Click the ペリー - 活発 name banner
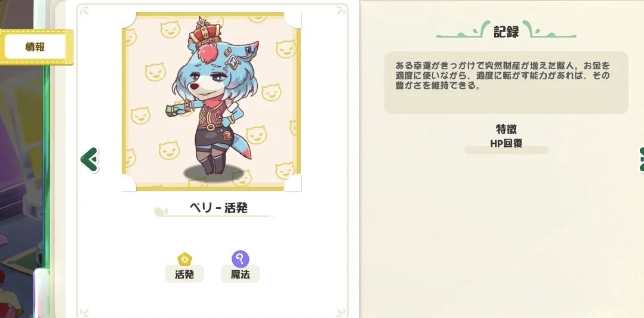644x318 pixels. (x=218, y=208)
